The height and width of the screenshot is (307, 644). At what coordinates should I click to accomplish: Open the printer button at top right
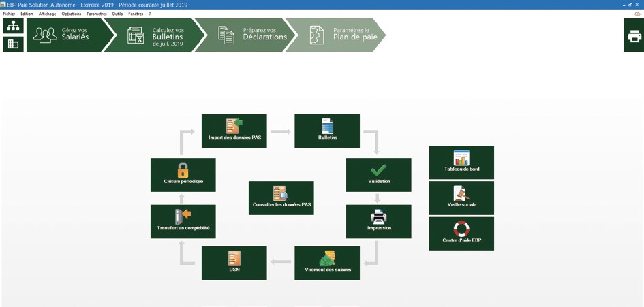634,35
